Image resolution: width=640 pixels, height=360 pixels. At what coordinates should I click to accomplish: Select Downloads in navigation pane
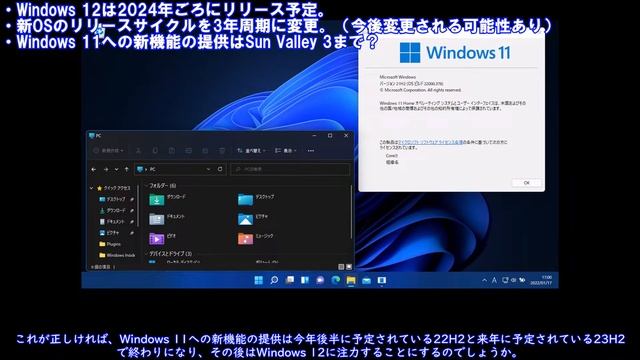[113, 210]
